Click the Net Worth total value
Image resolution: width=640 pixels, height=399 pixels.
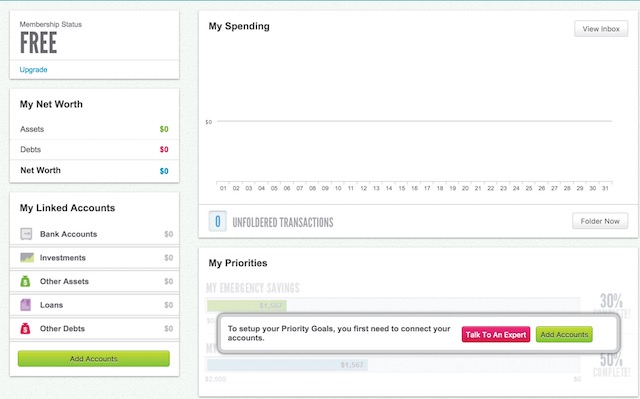[164, 171]
